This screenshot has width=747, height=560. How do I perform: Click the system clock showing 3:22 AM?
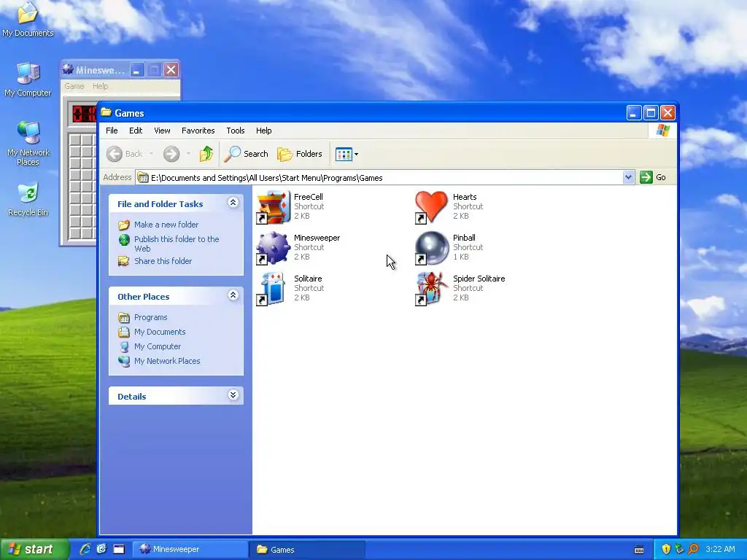(720, 549)
